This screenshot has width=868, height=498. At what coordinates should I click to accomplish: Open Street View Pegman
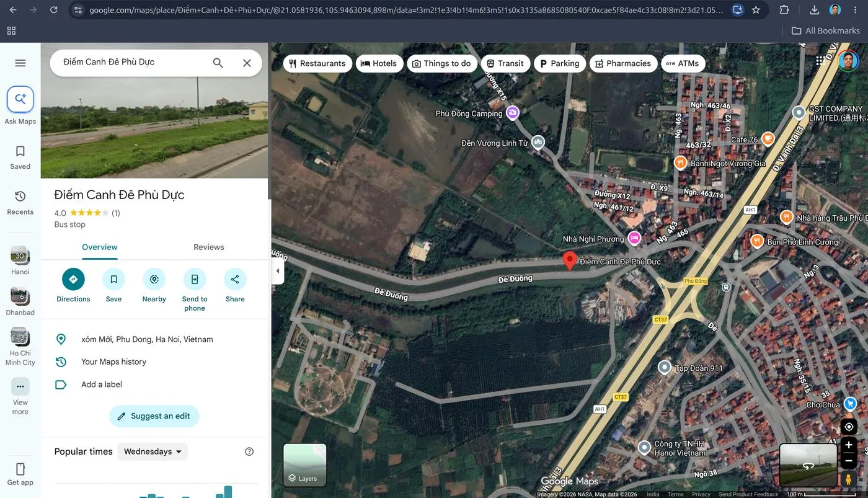point(849,479)
